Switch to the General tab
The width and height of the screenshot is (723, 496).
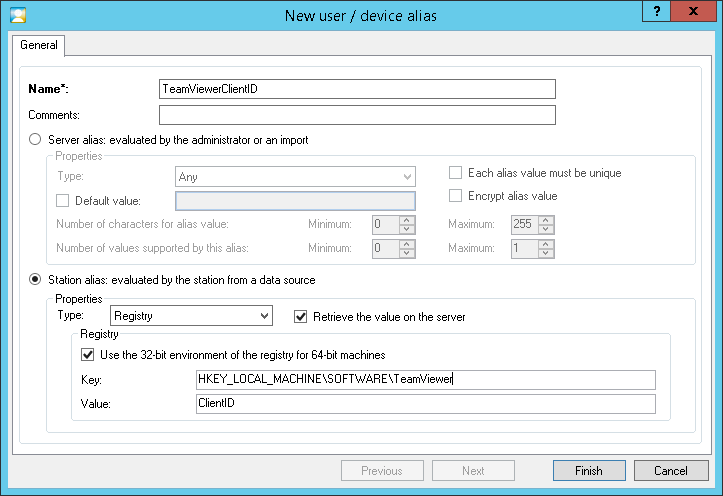(x=39, y=45)
